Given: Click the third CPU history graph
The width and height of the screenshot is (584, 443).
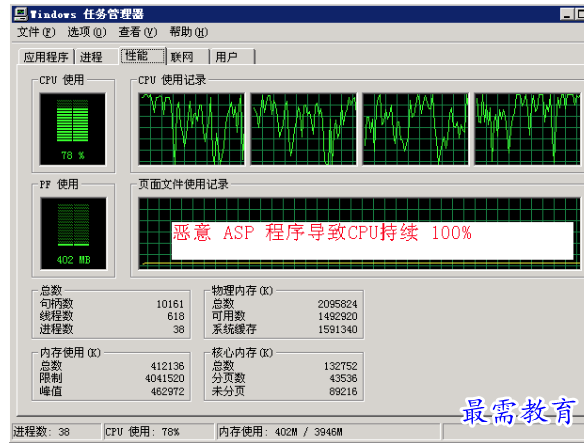Looking at the screenshot, I should point(415,129).
